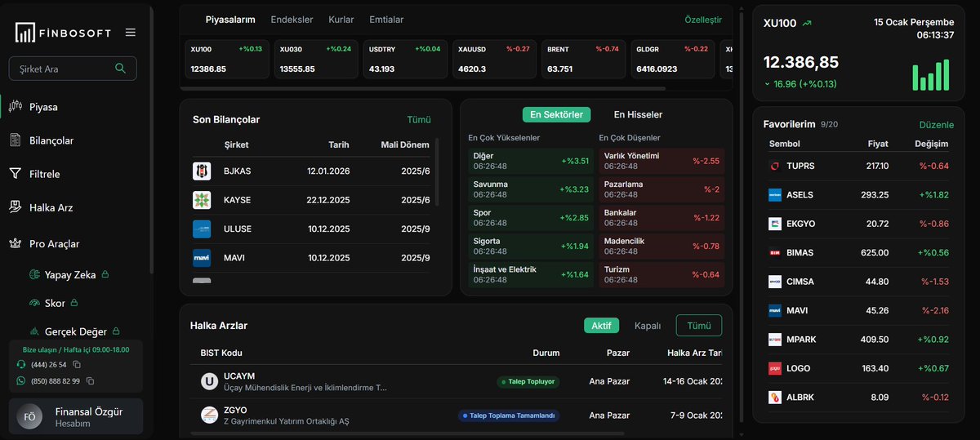
Task: Open the Gerçek Değer tool
Action: coord(76,331)
